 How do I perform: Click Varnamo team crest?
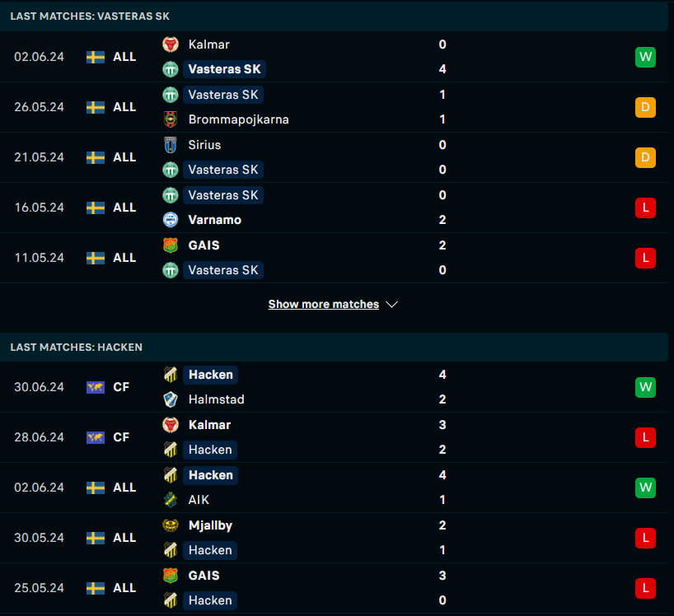pyautogui.click(x=171, y=220)
